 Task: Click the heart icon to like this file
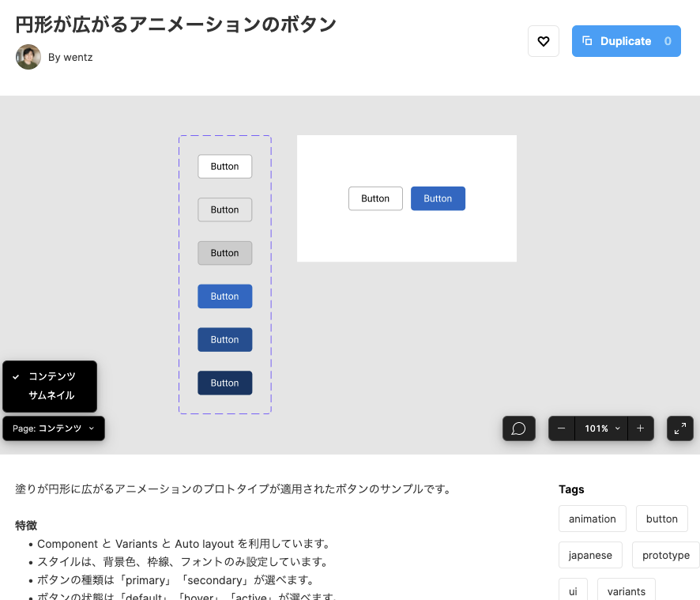coord(543,41)
